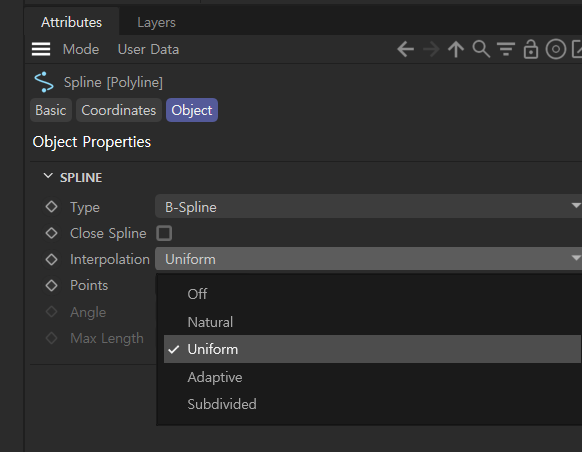Open the User Data menu
The width and height of the screenshot is (582, 452).
coord(148,49)
